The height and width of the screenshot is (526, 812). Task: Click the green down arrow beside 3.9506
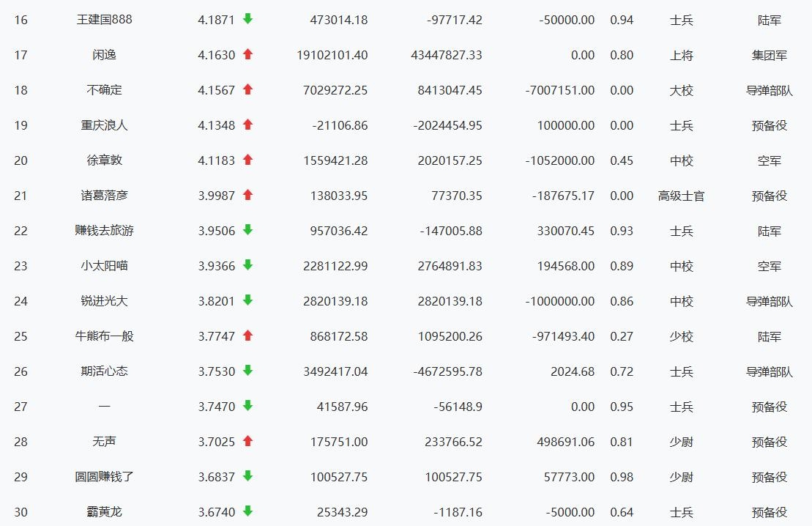coord(247,230)
